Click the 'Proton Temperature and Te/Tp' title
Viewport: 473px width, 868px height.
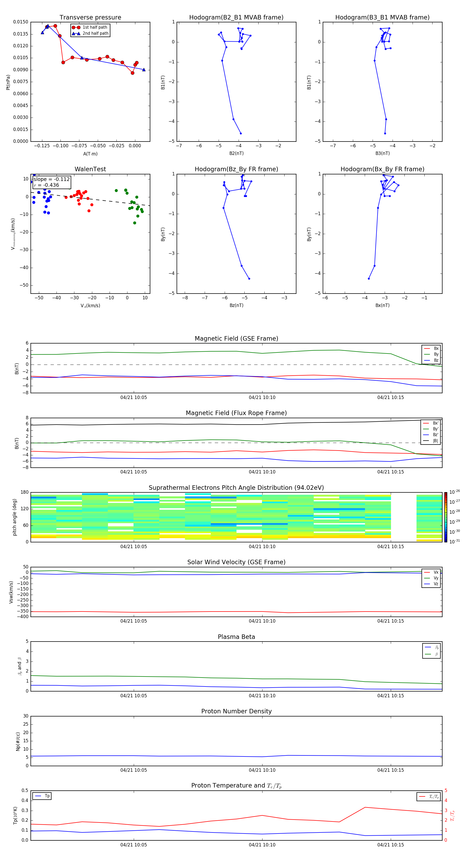pos(236,786)
